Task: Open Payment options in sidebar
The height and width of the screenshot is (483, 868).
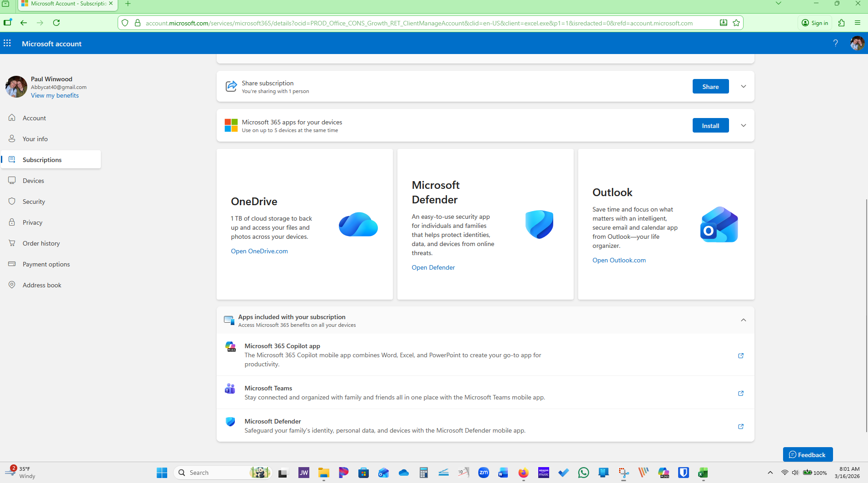Action: point(51,264)
